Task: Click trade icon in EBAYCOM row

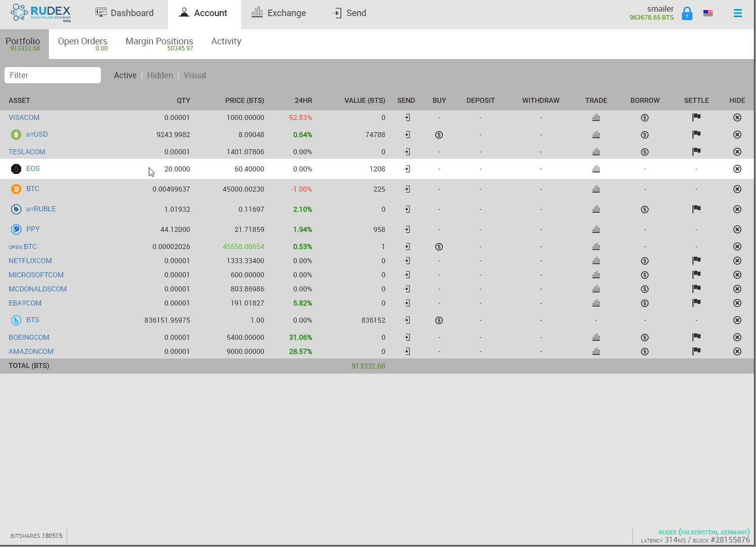Action: point(596,303)
